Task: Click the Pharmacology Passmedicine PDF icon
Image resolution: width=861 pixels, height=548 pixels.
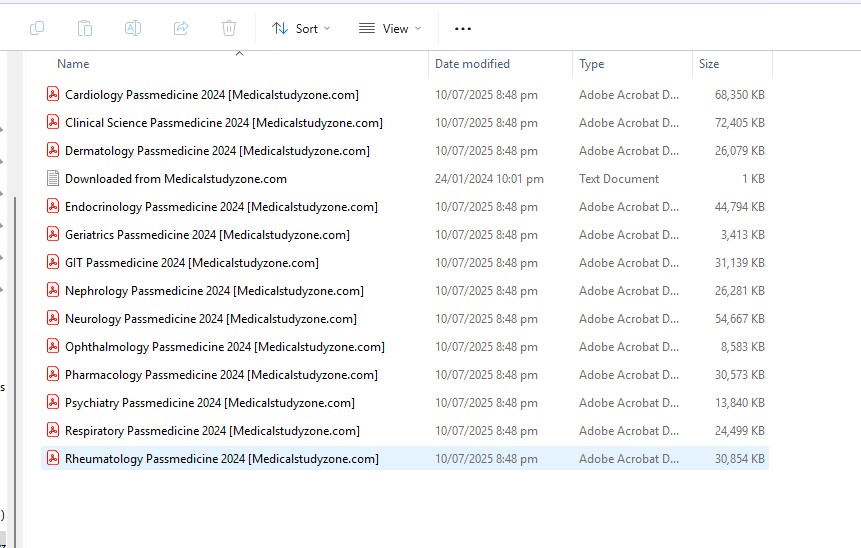Action: click(x=53, y=374)
